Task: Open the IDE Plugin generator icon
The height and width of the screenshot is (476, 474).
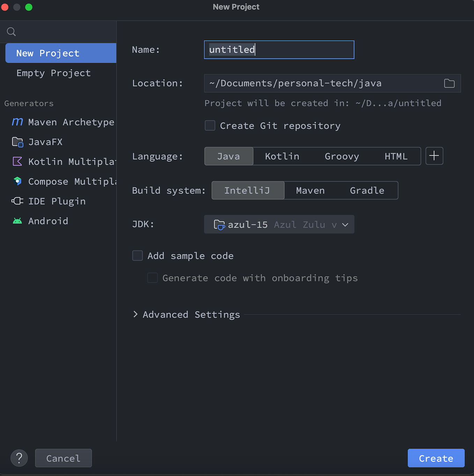Action: pyautogui.click(x=17, y=201)
